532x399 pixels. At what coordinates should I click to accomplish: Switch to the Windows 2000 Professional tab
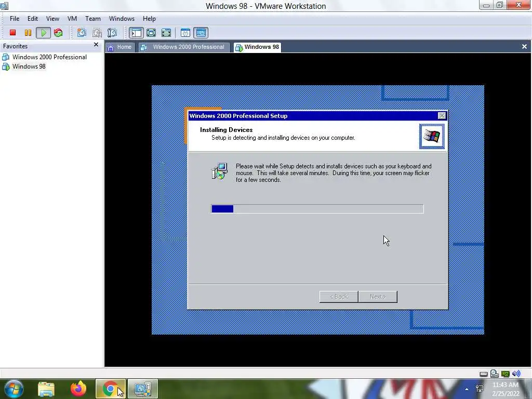[183, 47]
